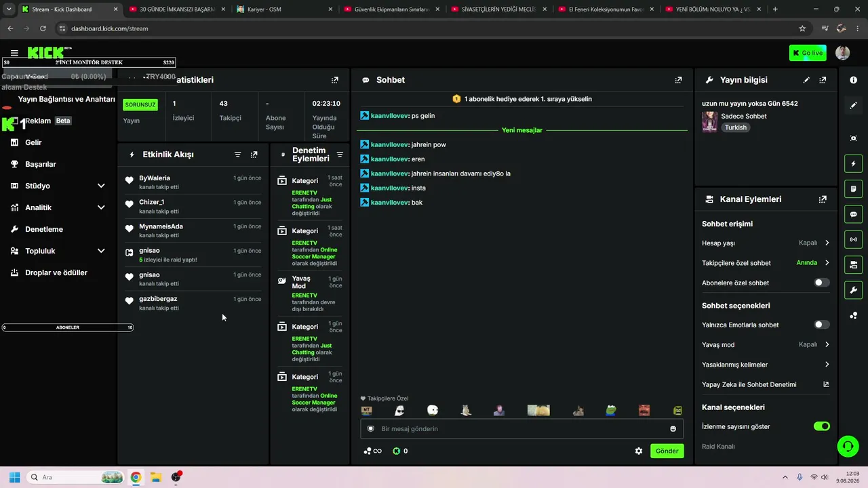Open the Sadece Sohbet category thumbnail

pos(709,122)
